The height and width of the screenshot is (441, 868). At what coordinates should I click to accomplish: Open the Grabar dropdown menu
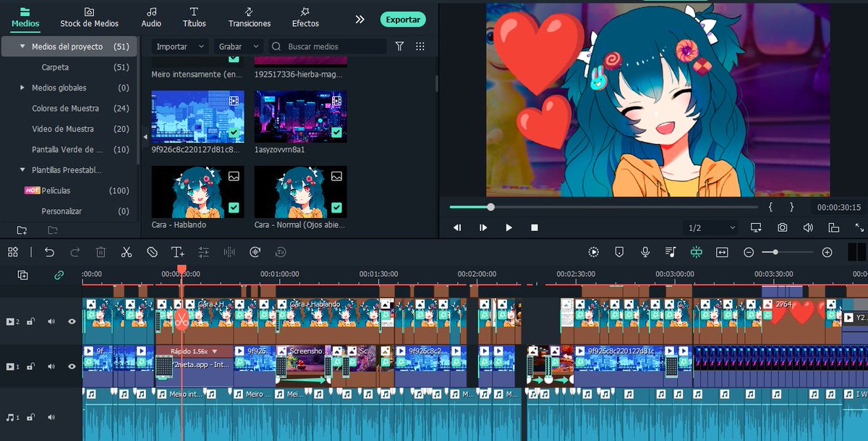[x=238, y=46]
